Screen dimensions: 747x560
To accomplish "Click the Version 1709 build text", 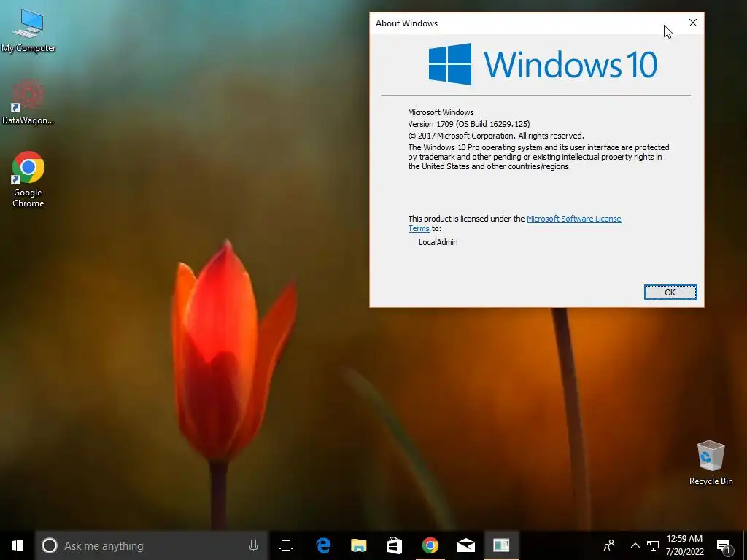I will click(x=469, y=124).
